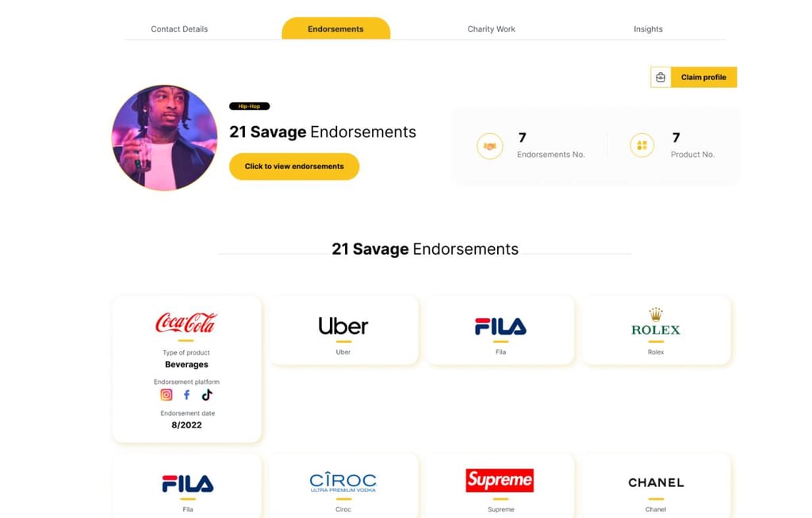This screenshot has height=518, width=812.
Task: Click to view endorsements button
Action: [x=294, y=167]
